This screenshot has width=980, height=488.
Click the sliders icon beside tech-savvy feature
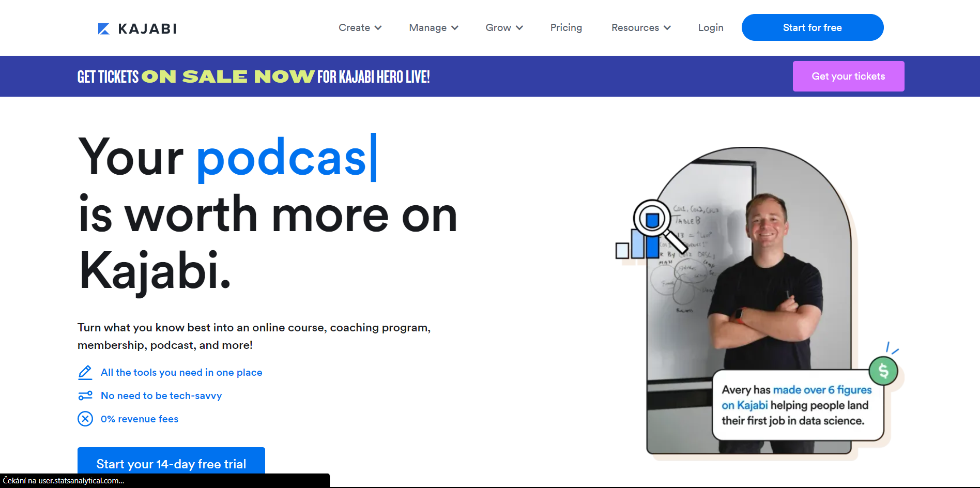(85, 395)
